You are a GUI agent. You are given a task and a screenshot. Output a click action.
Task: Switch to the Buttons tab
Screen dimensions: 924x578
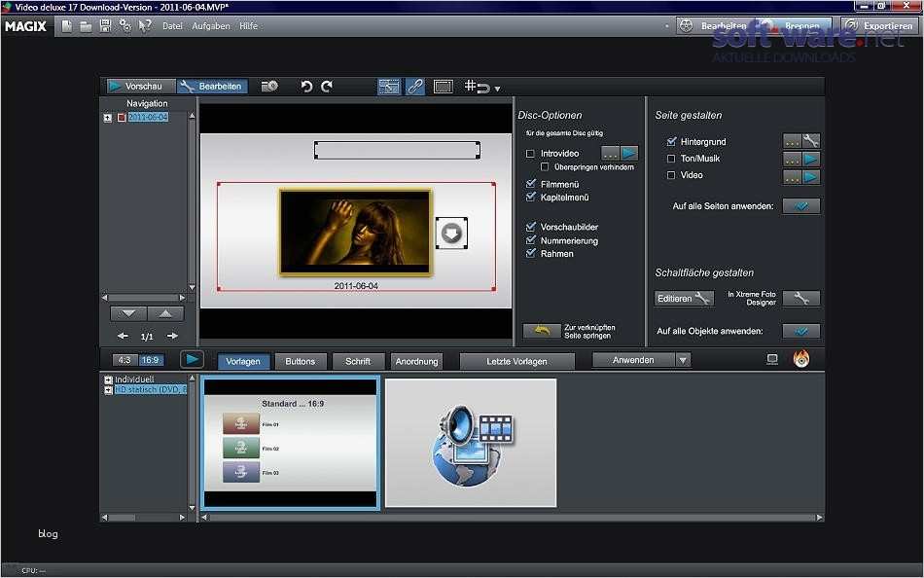(x=300, y=361)
